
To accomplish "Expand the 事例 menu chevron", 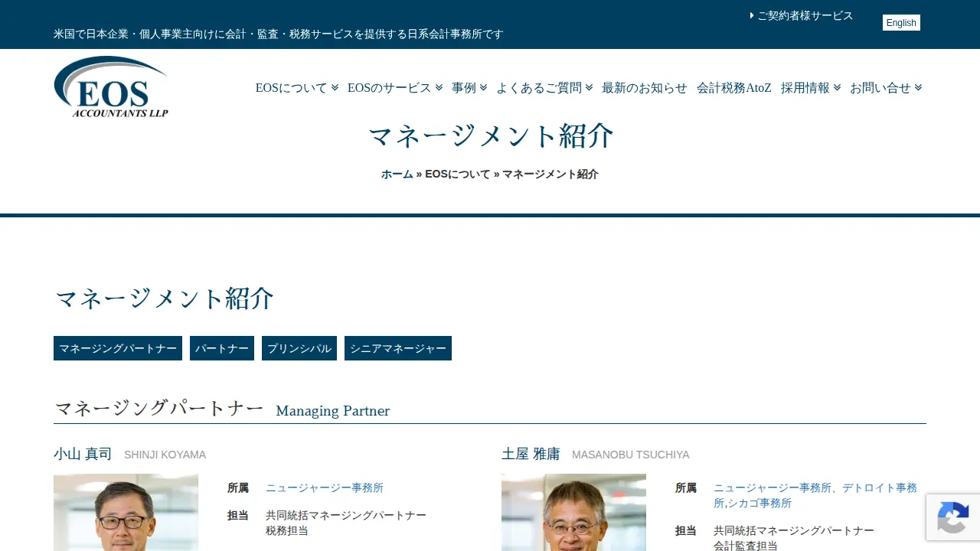I will pos(483,87).
